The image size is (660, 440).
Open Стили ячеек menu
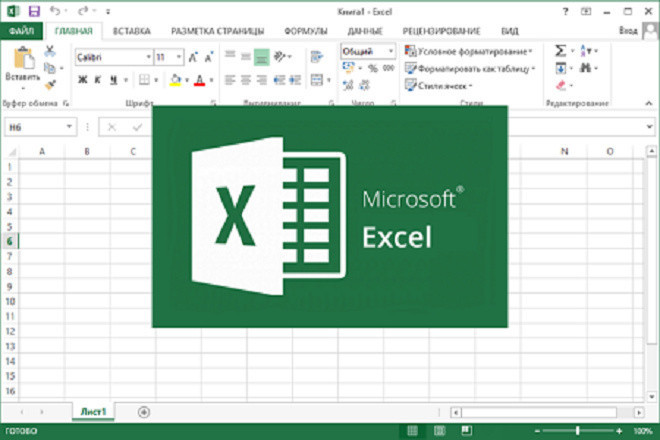pyautogui.click(x=439, y=85)
